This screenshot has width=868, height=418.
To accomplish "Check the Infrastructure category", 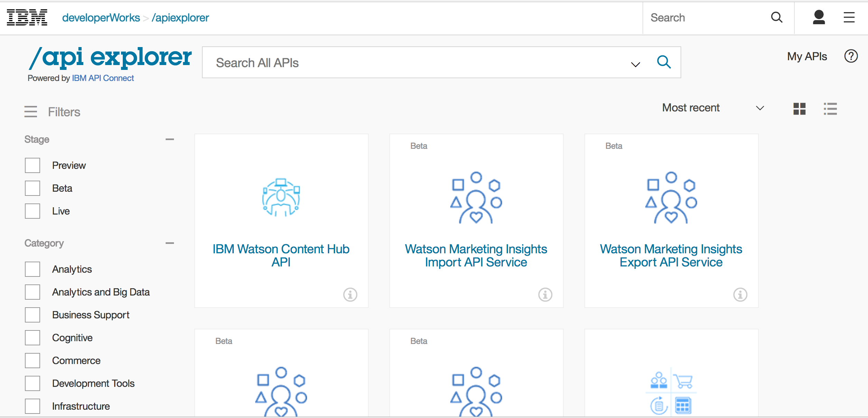I will point(33,406).
